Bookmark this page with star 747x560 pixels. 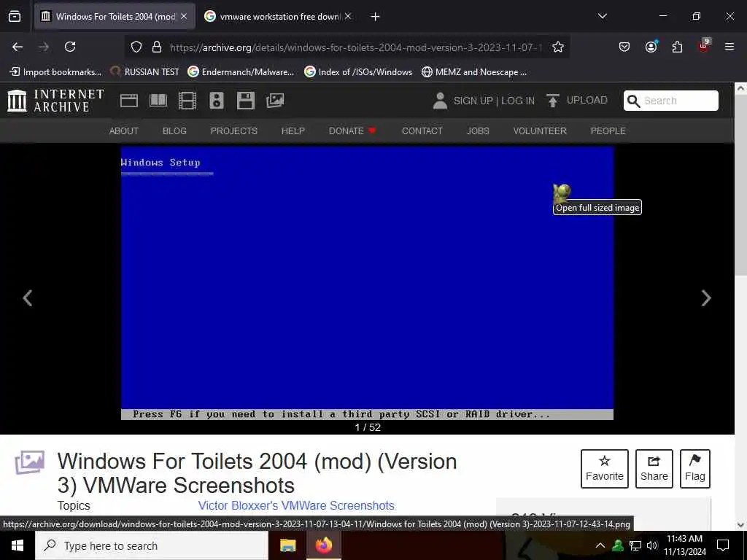point(558,47)
